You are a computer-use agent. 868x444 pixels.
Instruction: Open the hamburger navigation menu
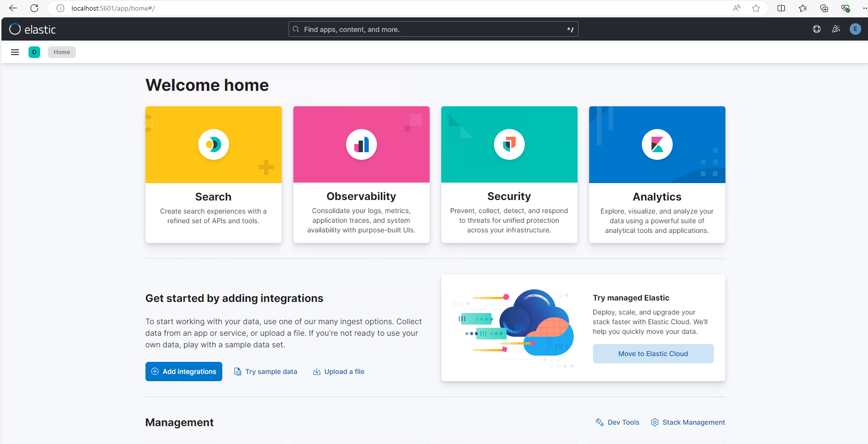(x=15, y=52)
